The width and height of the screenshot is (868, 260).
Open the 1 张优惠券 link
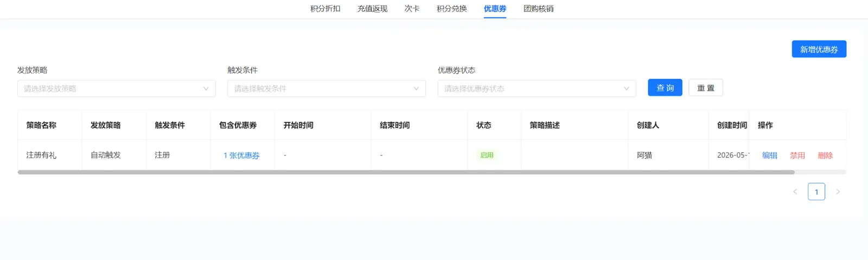click(x=241, y=155)
